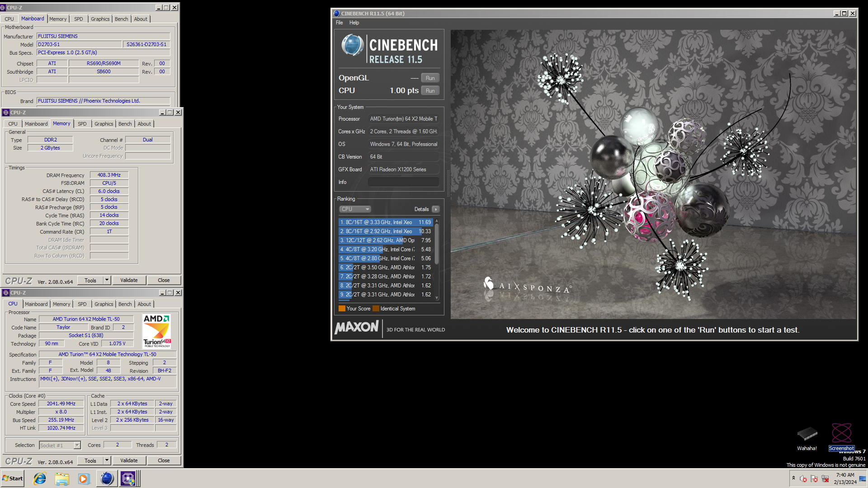Click Close button in bottom CPU-Z window
Screen dimensions: 868x488
(164, 460)
